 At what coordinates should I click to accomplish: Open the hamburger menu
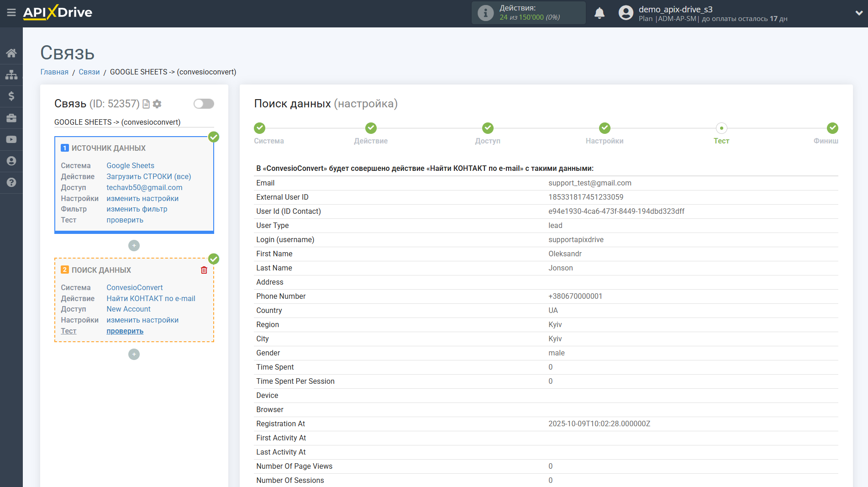(11, 12)
